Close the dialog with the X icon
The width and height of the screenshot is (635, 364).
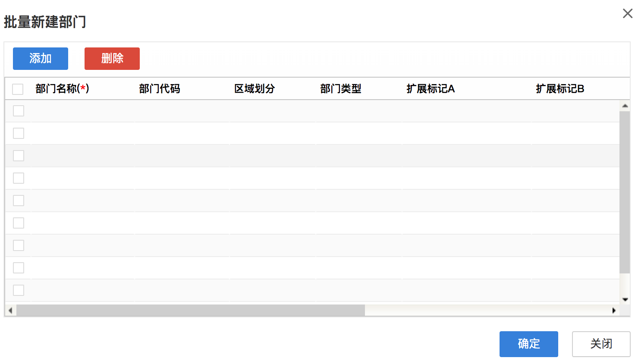pos(628,13)
